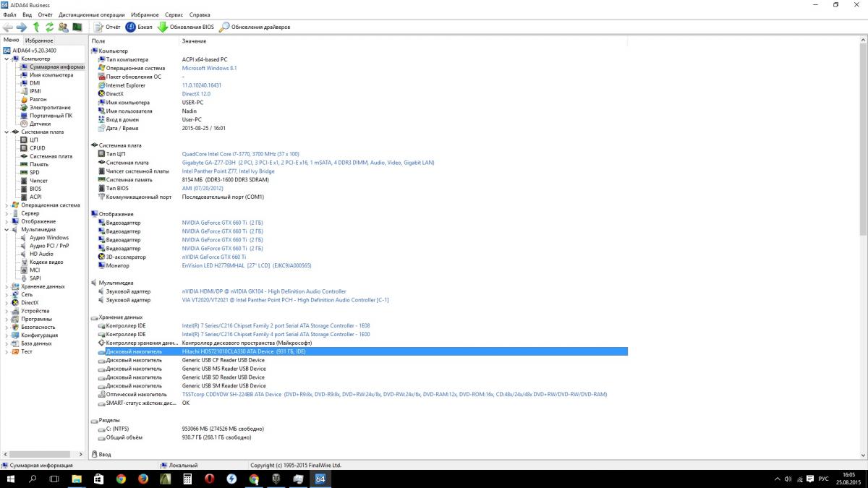Open Opera from the taskbar

[x=209, y=479]
